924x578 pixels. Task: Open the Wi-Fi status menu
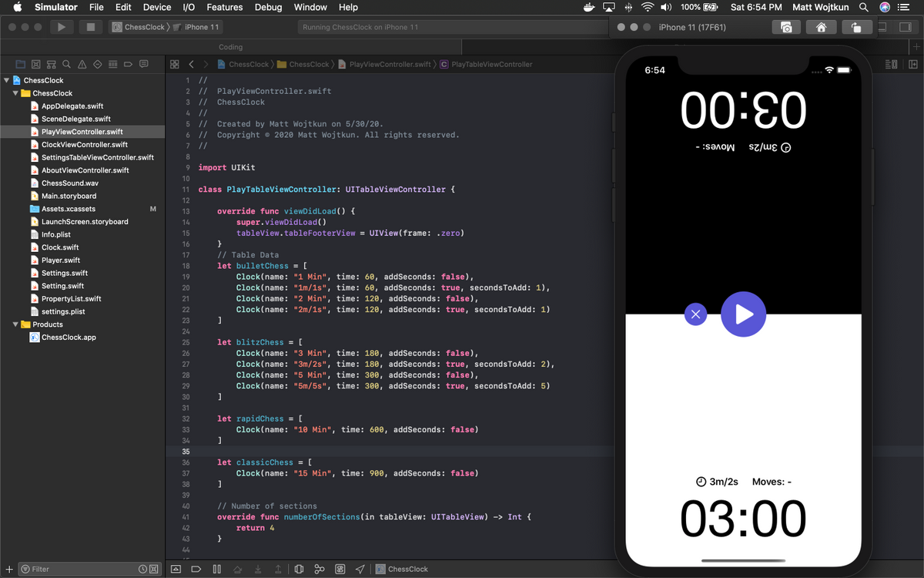click(x=648, y=7)
